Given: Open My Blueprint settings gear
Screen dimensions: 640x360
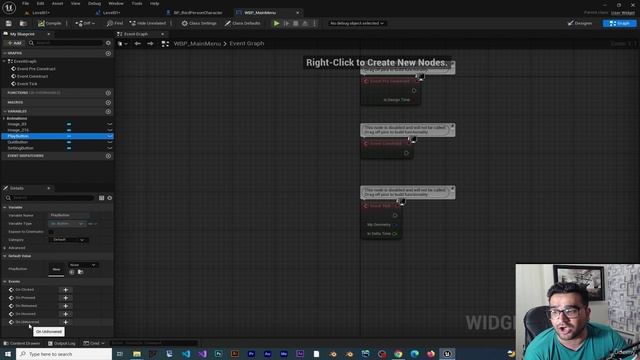Looking at the screenshot, I should point(108,43).
